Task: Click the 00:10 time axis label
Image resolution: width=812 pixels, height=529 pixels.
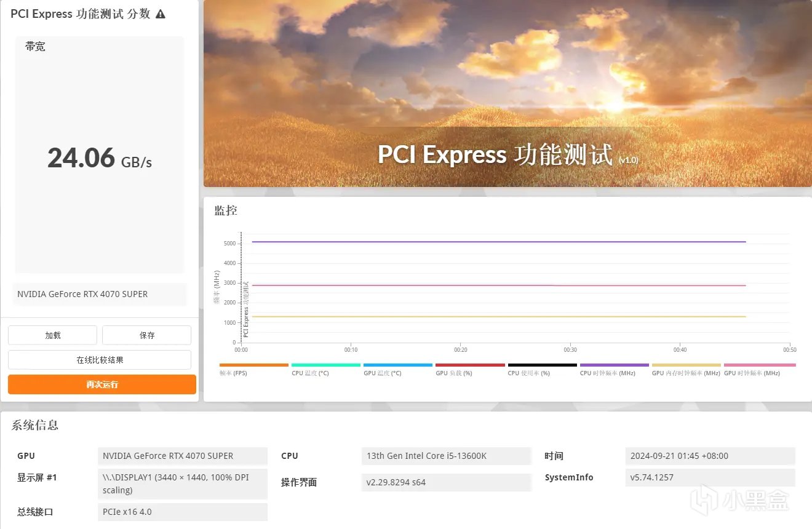Action: 351,350
